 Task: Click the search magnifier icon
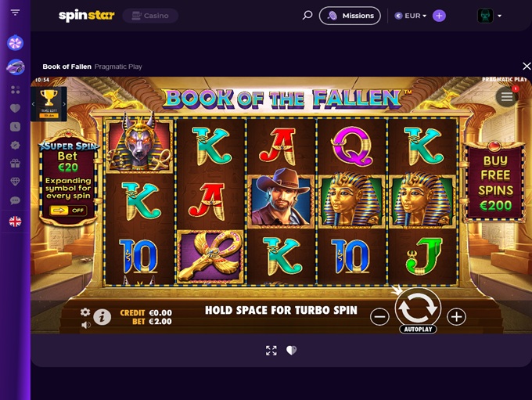click(307, 16)
